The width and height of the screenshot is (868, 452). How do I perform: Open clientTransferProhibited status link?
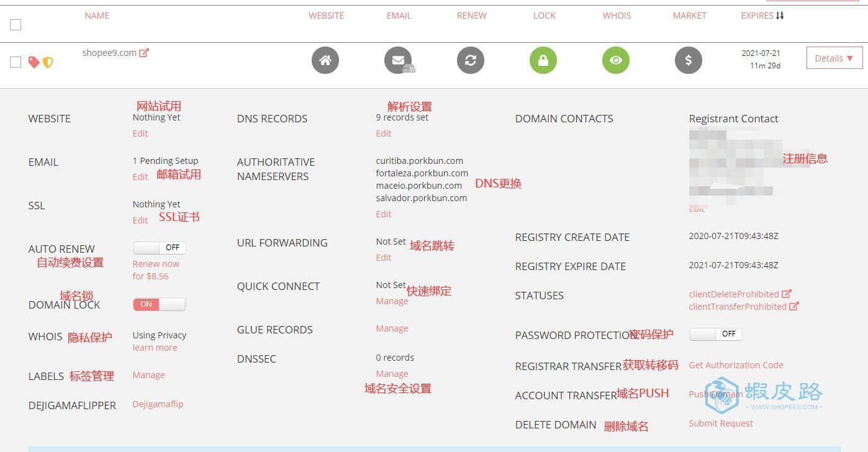point(738,307)
